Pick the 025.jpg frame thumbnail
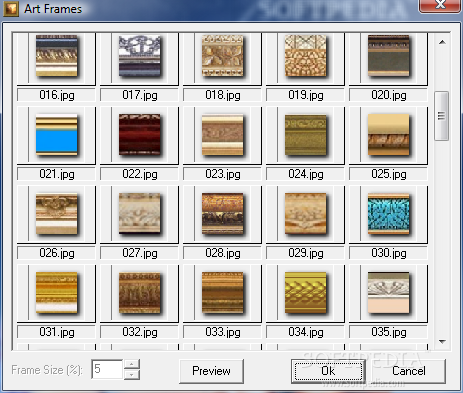The width and height of the screenshot is (463, 393). pyautogui.click(x=389, y=135)
